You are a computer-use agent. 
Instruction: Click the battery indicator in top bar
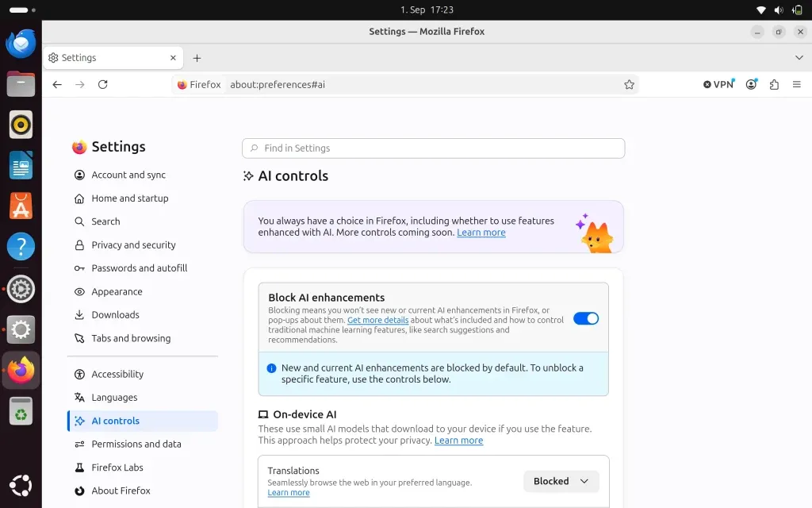(797, 10)
